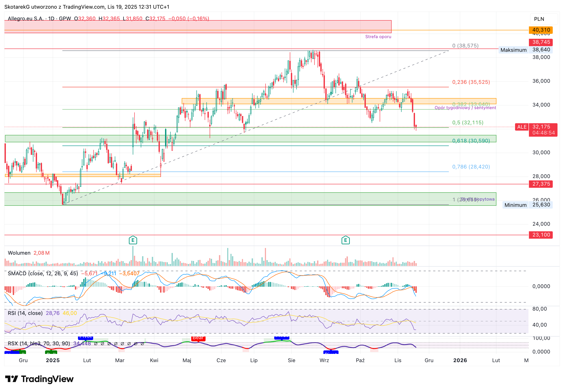This screenshot has width=564, height=392.
Task: Click the red 23,100 price level label
Action: coord(540,235)
